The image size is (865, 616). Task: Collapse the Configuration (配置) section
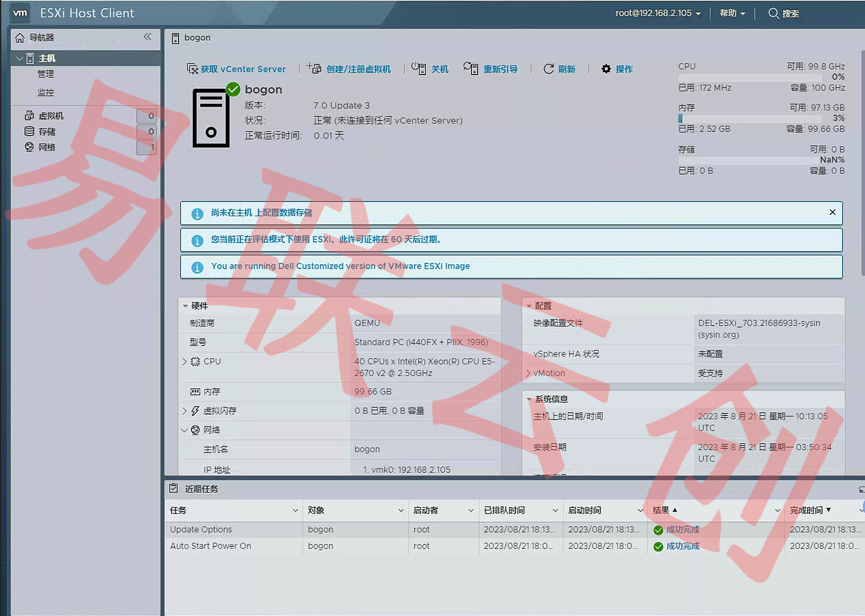click(529, 306)
